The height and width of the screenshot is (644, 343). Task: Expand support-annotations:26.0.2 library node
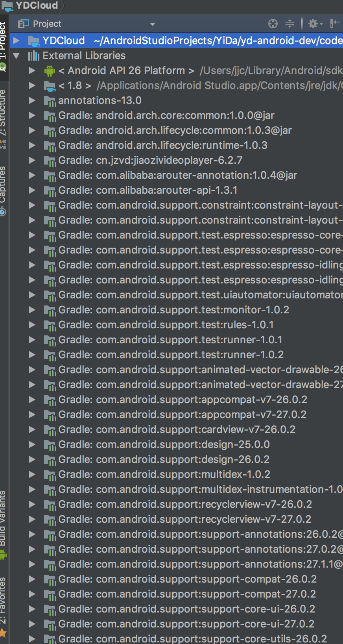click(32, 534)
